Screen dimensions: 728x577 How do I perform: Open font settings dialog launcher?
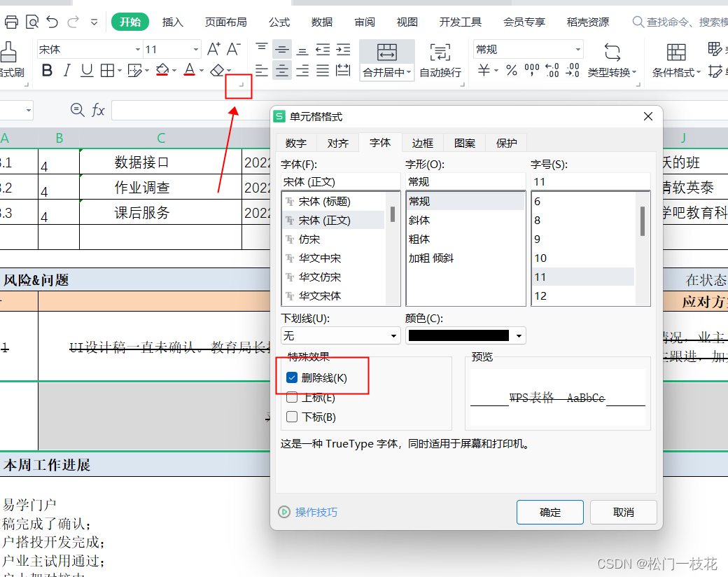(x=241, y=85)
